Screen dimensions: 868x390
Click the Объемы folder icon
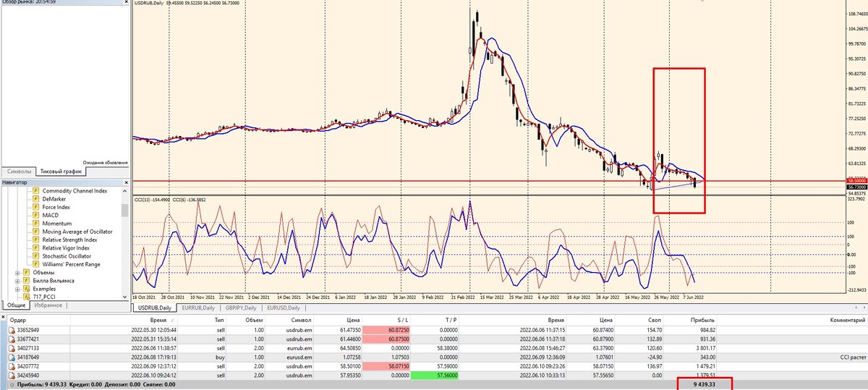[27, 273]
